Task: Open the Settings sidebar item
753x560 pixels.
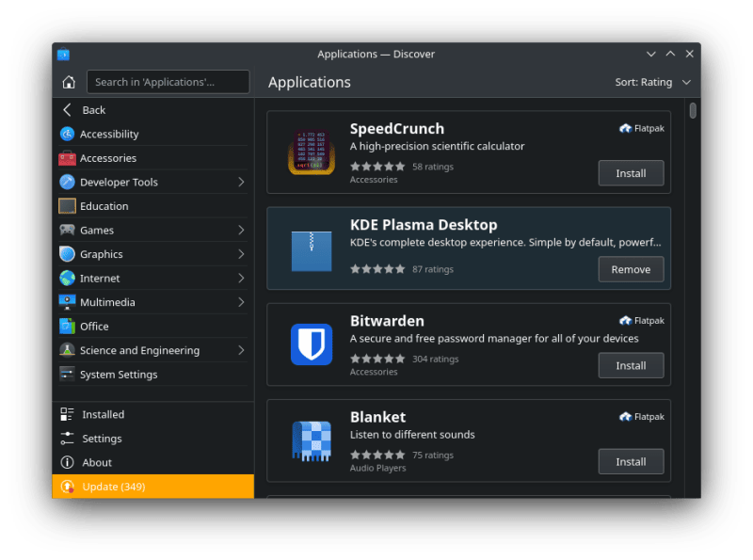Action: 102,439
